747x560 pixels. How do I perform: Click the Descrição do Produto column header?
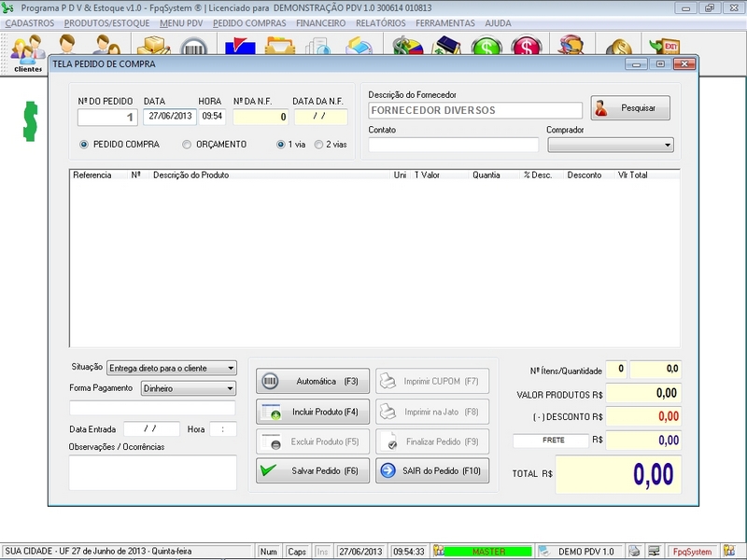[x=190, y=175]
